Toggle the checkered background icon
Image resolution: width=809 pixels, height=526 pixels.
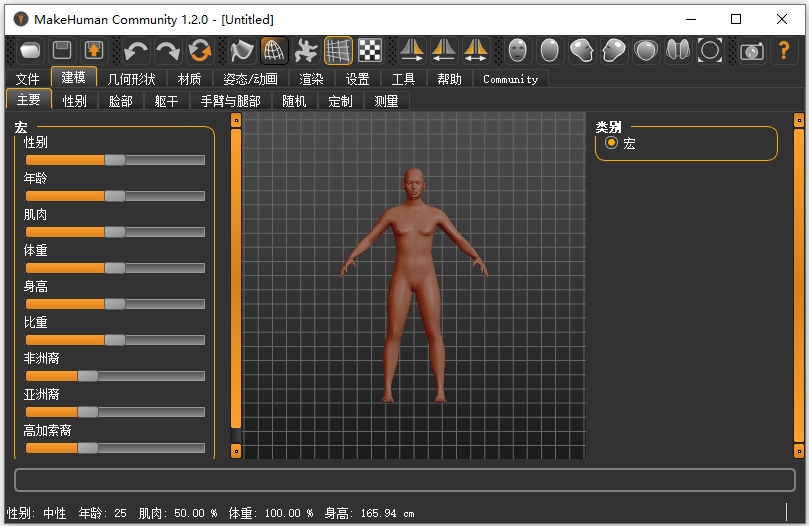(370, 50)
